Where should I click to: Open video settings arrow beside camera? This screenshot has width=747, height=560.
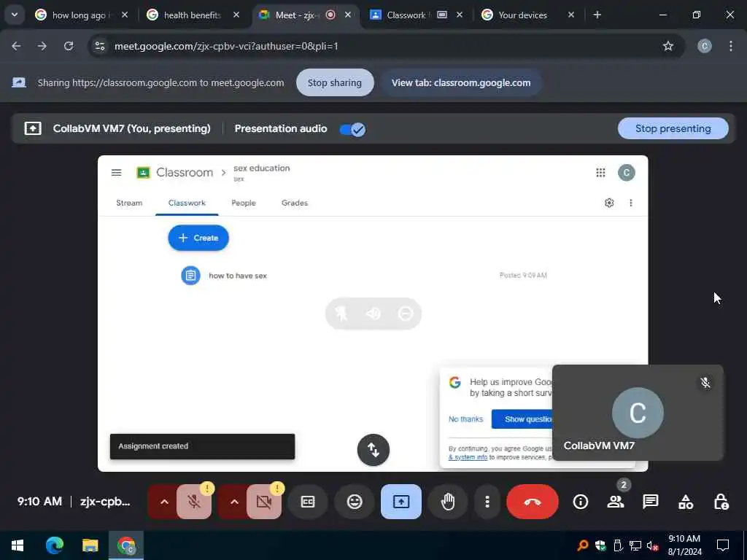[234, 502]
